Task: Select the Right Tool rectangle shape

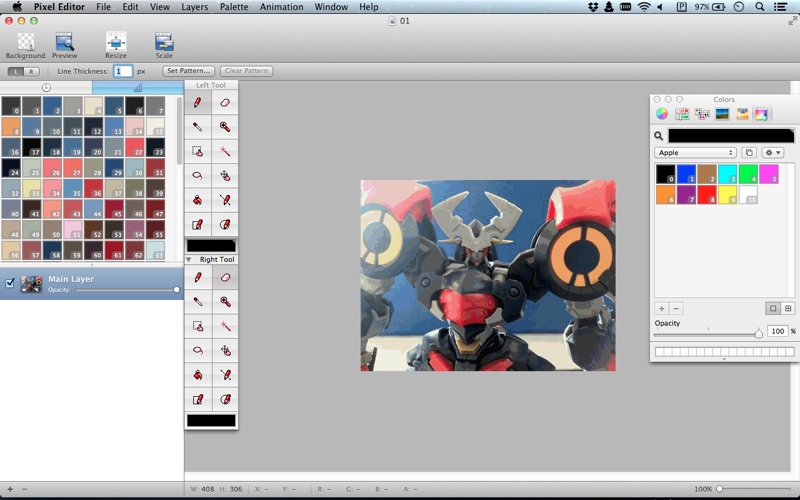Action: (198, 399)
